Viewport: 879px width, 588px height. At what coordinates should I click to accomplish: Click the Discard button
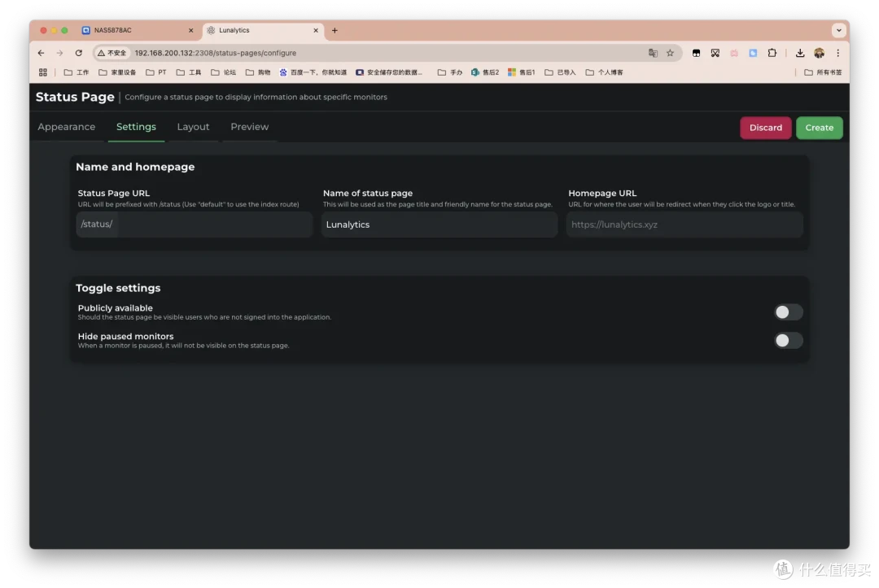[x=765, y=128]
